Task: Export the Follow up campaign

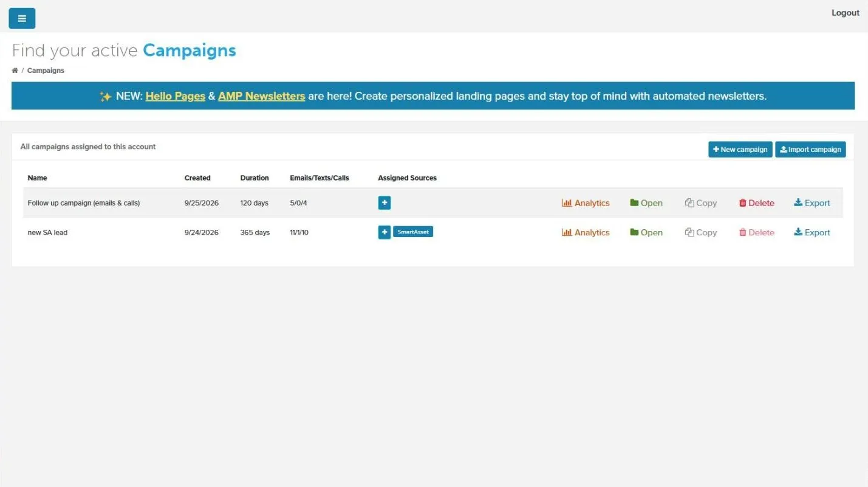Action: point(812,203)
